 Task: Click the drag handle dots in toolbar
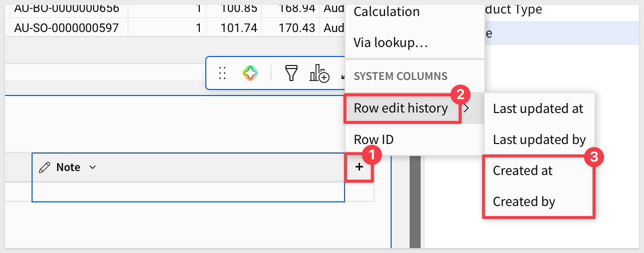[x=223, y=73]
